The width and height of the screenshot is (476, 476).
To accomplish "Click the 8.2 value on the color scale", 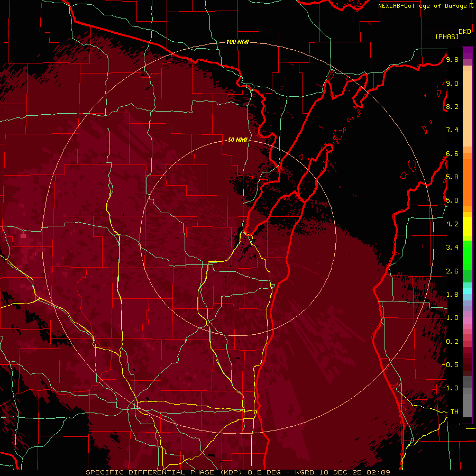I will 452,106.
